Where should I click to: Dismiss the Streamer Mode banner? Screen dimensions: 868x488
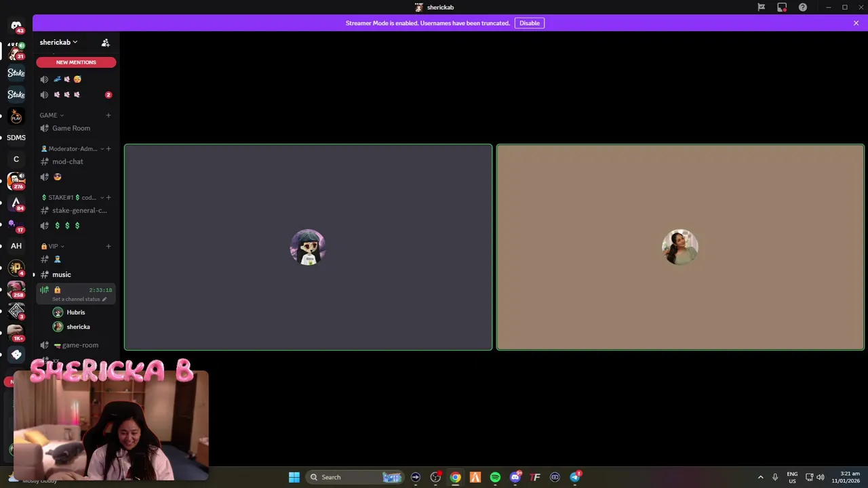coord(856,23)
